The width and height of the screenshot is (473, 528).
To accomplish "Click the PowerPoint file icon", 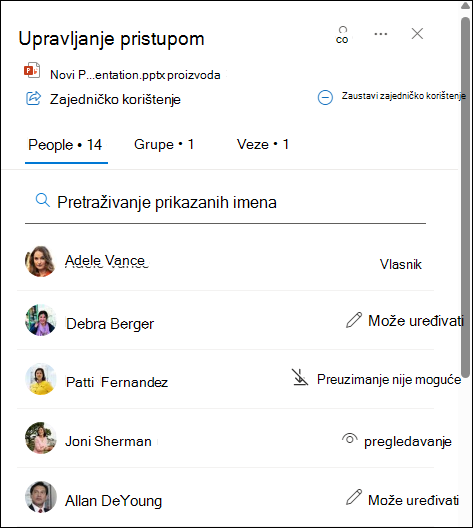I will click(32, 70).
